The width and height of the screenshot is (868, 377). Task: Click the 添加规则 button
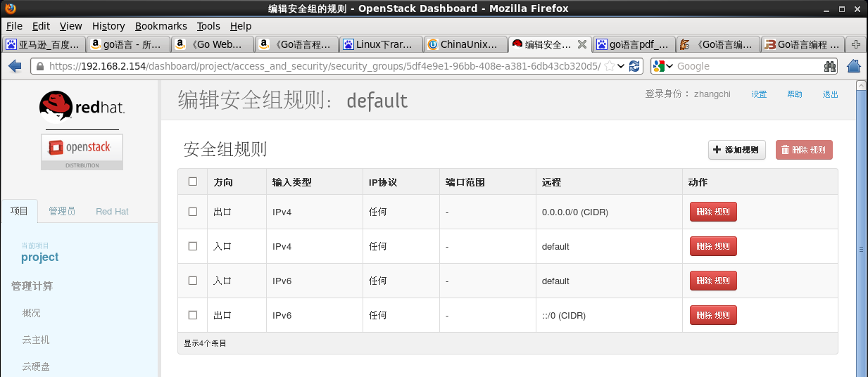pos(736,150)
